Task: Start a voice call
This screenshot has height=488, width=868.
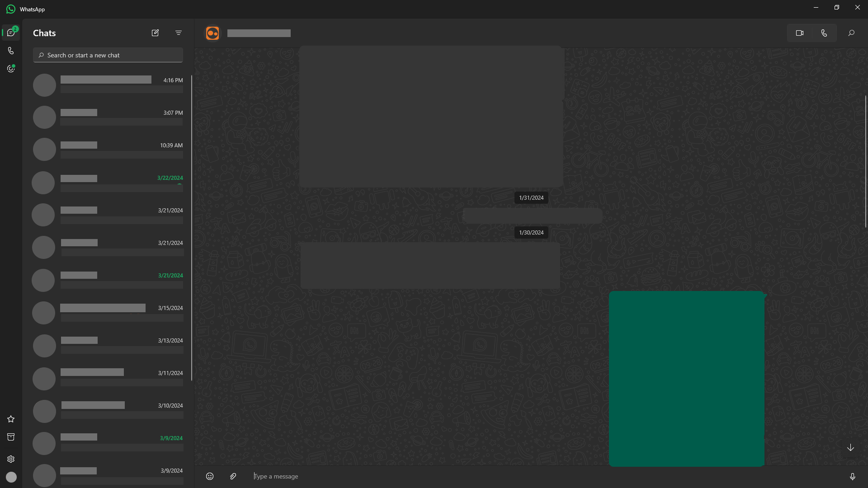Action: (x=824, y=33)
